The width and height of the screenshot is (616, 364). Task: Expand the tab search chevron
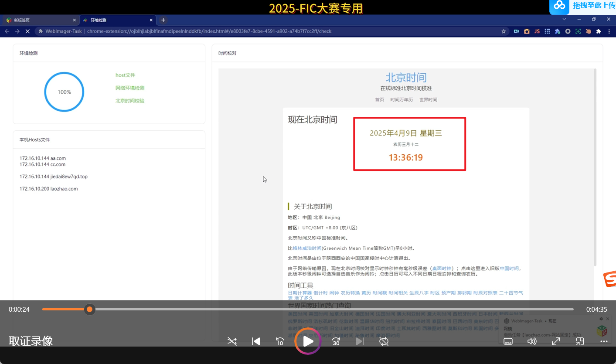click(565, 20)
